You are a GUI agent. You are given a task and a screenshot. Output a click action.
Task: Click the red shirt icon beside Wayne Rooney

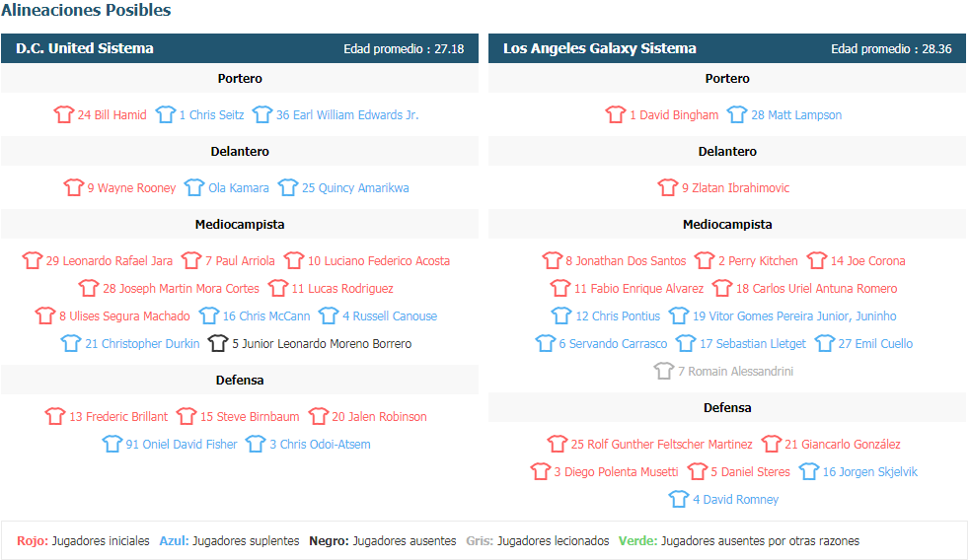tap(74, 187)
